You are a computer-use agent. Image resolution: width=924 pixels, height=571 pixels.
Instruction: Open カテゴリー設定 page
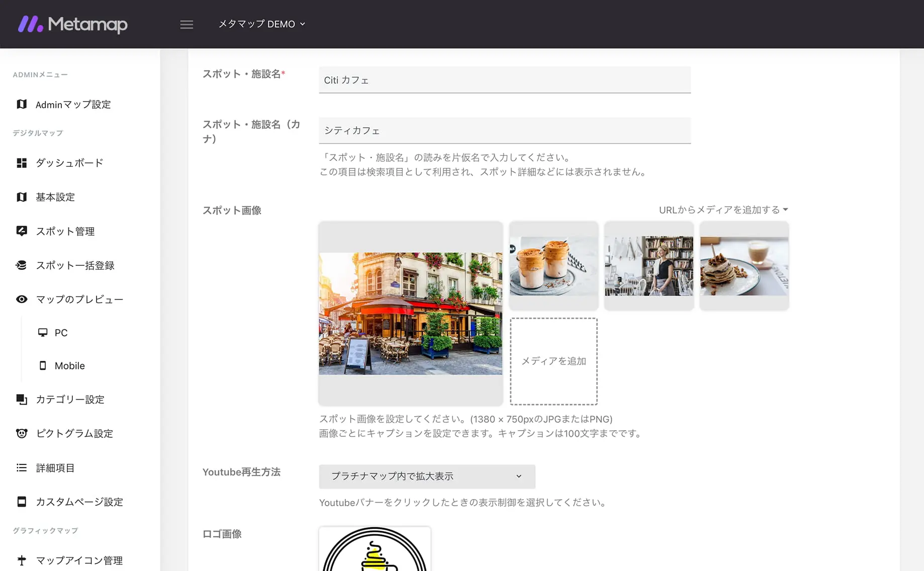(x=70, y=400)
